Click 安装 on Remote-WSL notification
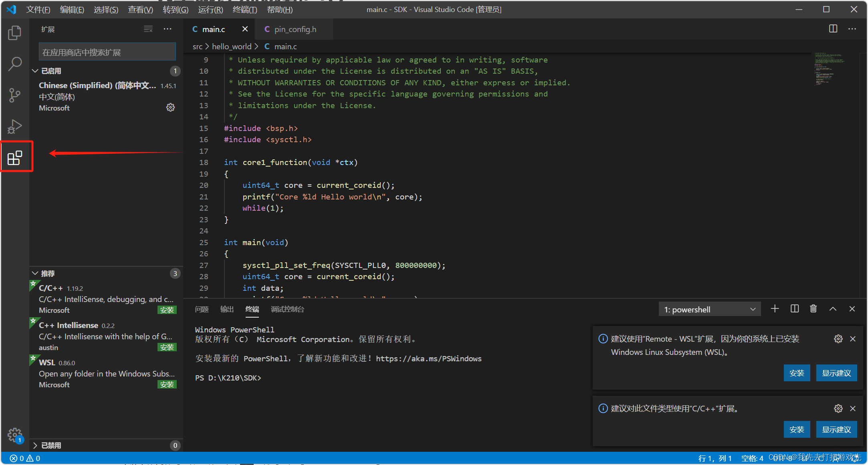This screenshot has height=465, width=868. [x=797, y=373]
